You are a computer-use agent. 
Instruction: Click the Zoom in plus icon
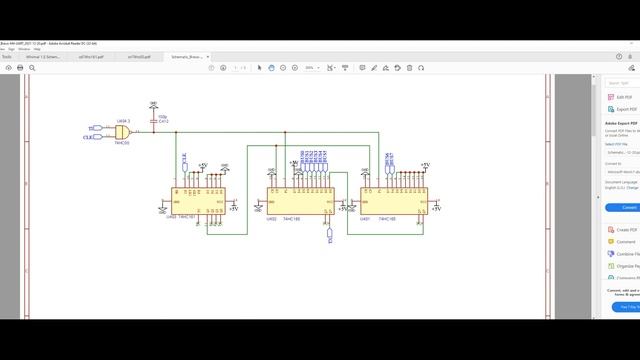(295, 68)
